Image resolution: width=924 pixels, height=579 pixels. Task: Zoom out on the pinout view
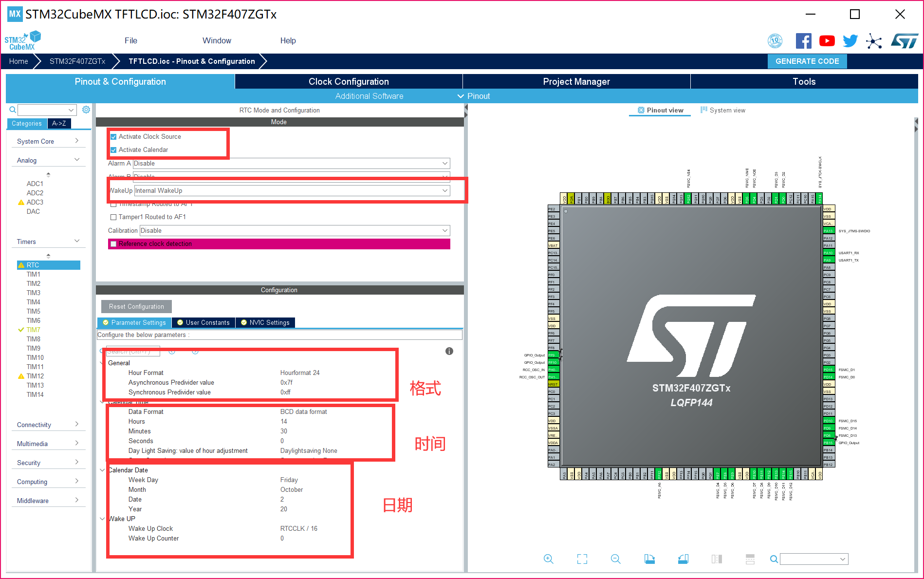(x=615, y=559)
